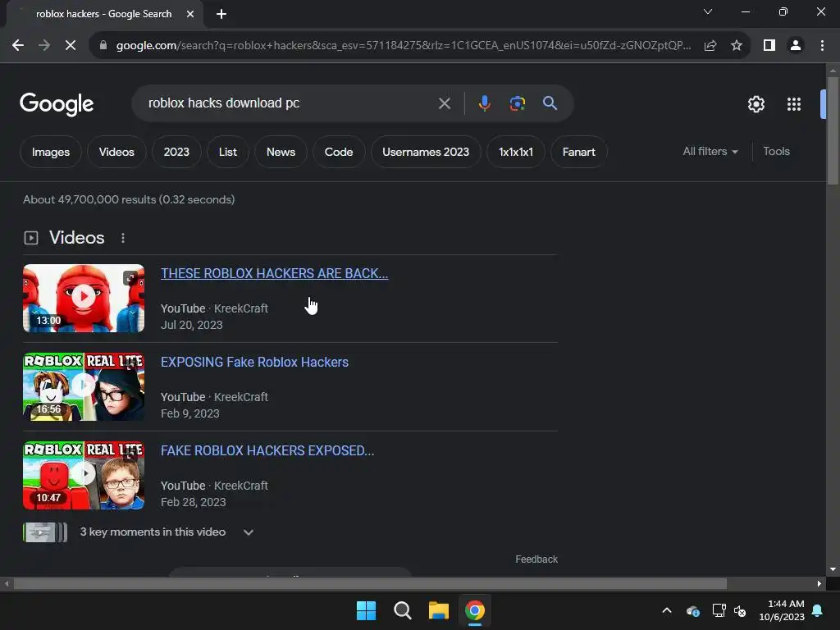Open EXPOSING Fake Roblox Hackers link

pos(254,362)
